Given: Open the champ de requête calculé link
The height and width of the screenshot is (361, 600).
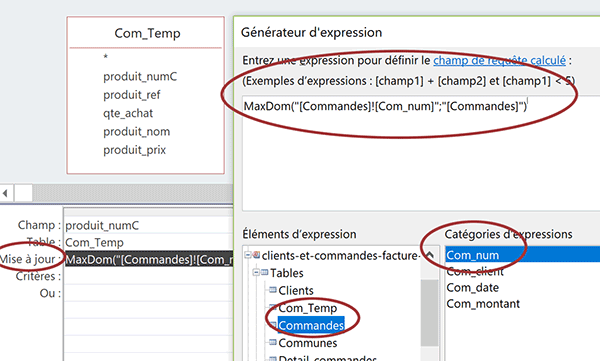Looking at the screenshot, I should [499, 60].
